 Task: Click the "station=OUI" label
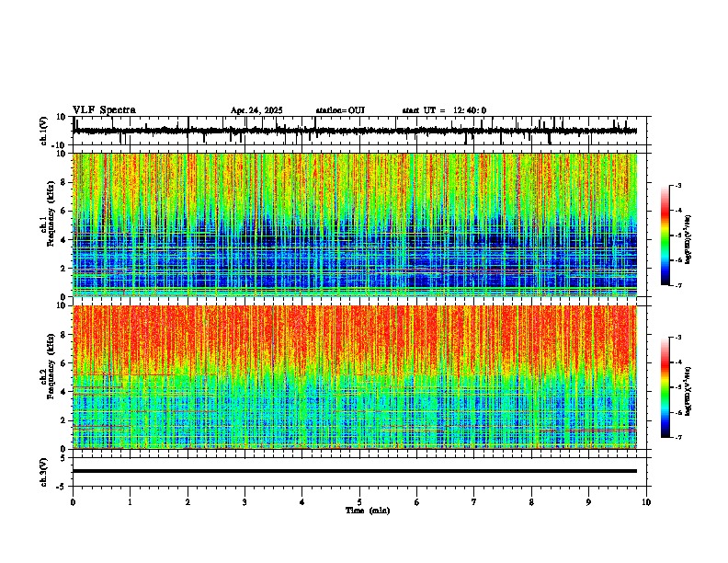tap(340, 110)
